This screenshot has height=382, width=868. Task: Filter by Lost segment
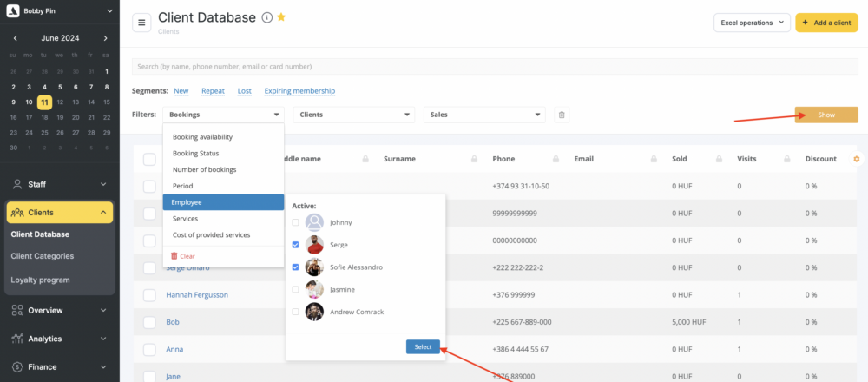pos(244,91)
